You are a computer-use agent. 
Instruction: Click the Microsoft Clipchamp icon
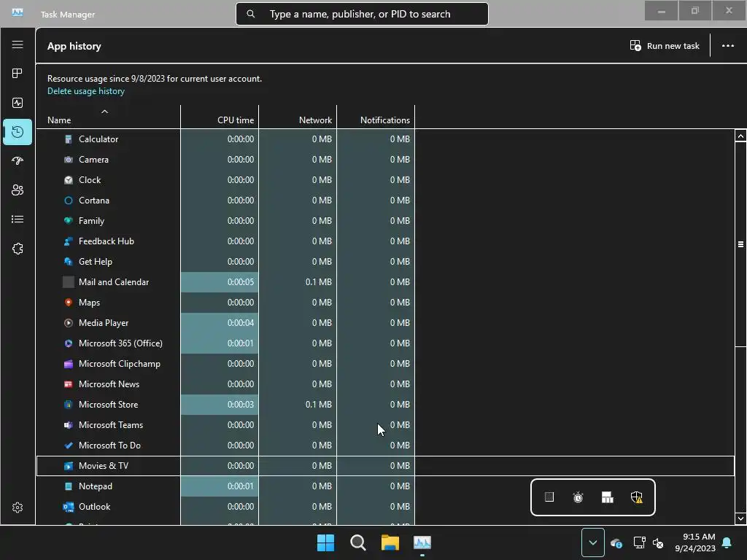click(x=69, y=364)
